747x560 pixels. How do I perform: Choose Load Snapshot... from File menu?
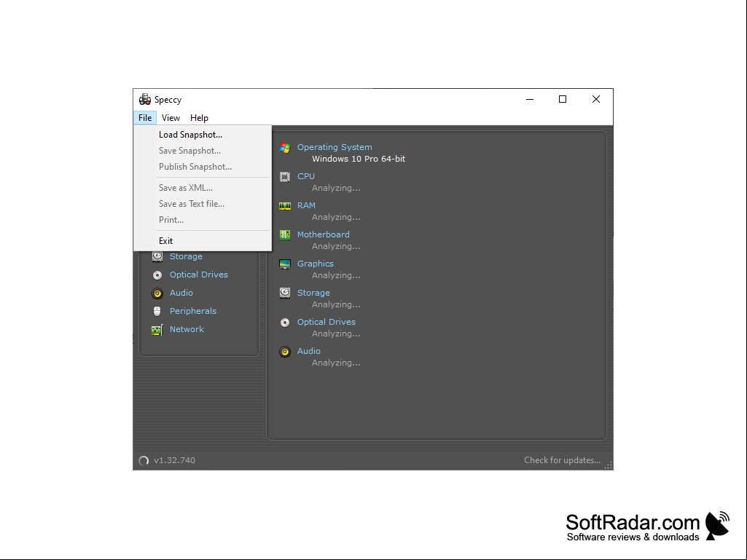pos(203,135)
